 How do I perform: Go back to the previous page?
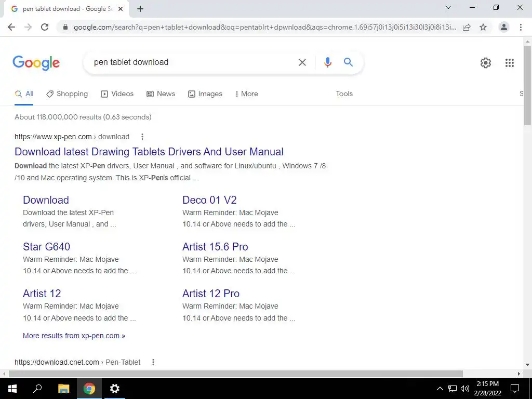coord(11,27)
